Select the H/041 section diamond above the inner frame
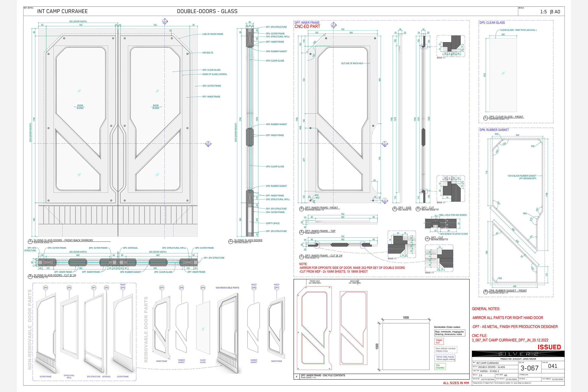Viewport: 588px width, 392px height. 333,25
